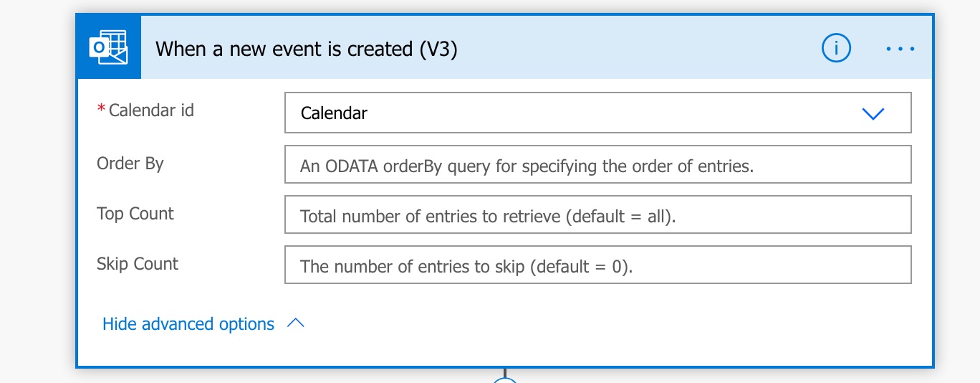Click the Calendar id label
The image size is (980, 383).
150,110
